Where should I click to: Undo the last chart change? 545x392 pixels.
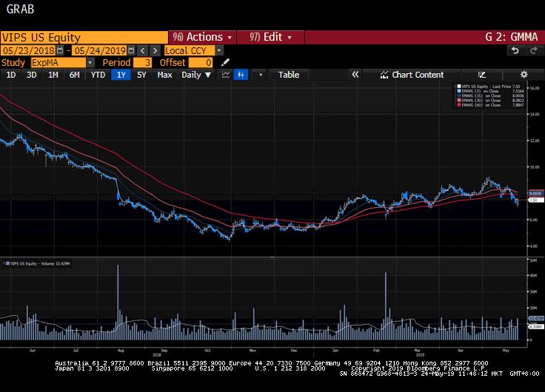pos(515,51)
